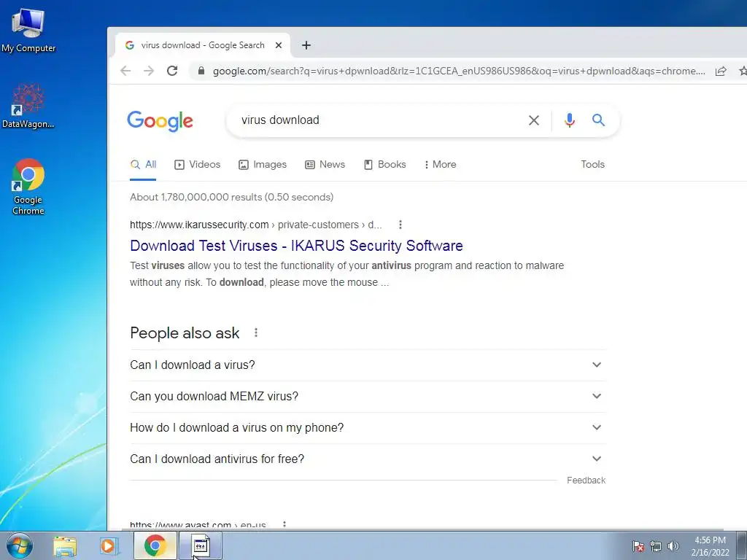Viewport: 747px width, 560px height.
Task: Expand 'Can I download antivirus for free?' question
Action: [368, 459]
